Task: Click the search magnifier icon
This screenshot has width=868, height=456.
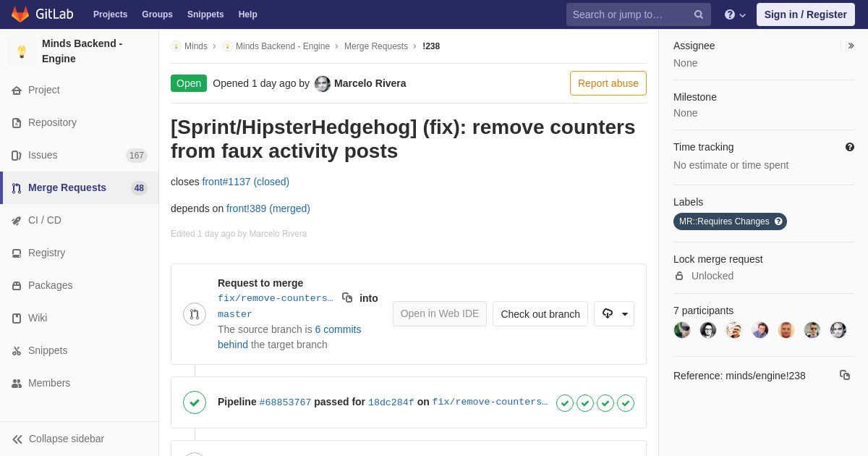Action: click(x=698, y=14)
